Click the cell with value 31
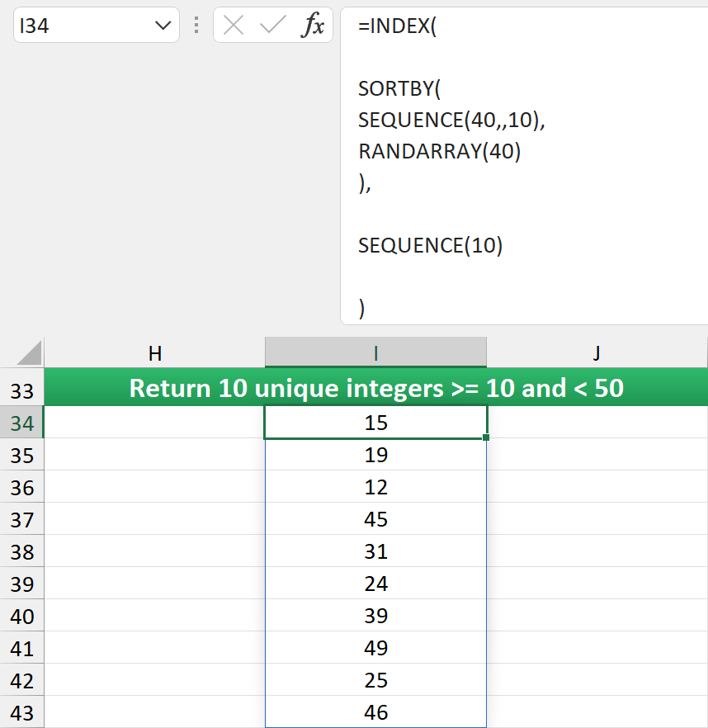 coord(375,551)
